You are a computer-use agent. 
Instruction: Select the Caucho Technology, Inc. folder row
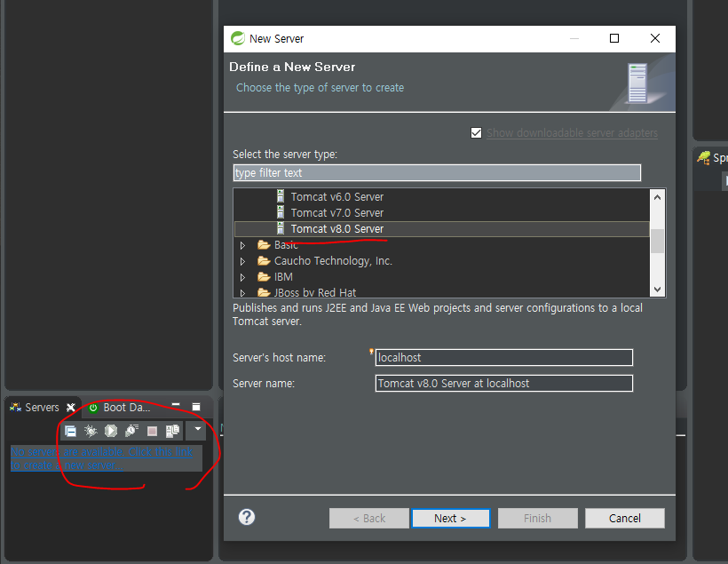[x=333, y=261]
